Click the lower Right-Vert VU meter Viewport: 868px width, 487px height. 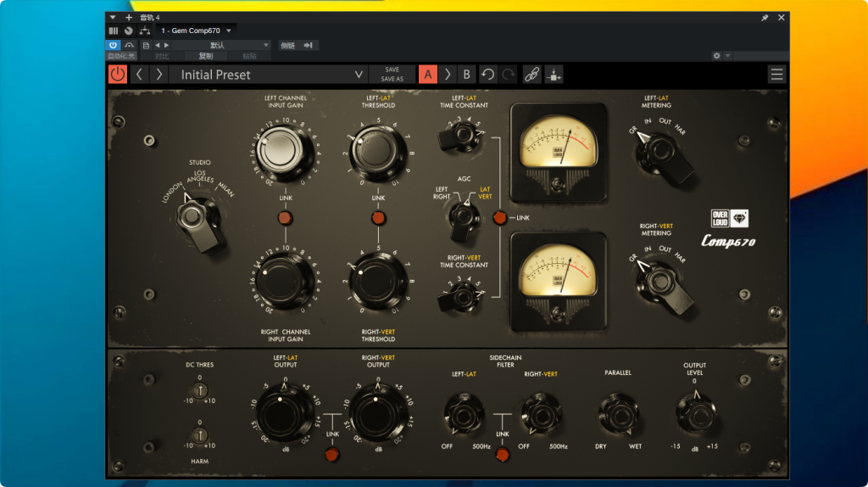(559, 282)
